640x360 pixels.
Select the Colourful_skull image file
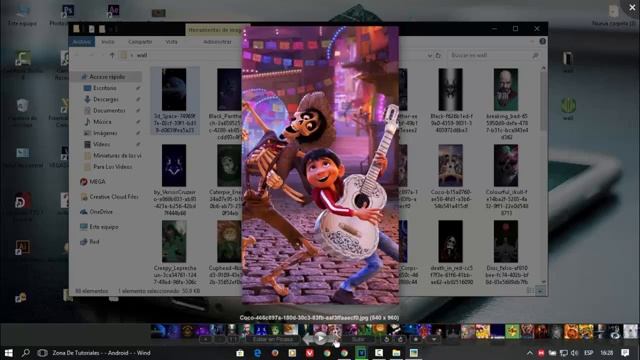click(x=506, y=180)
